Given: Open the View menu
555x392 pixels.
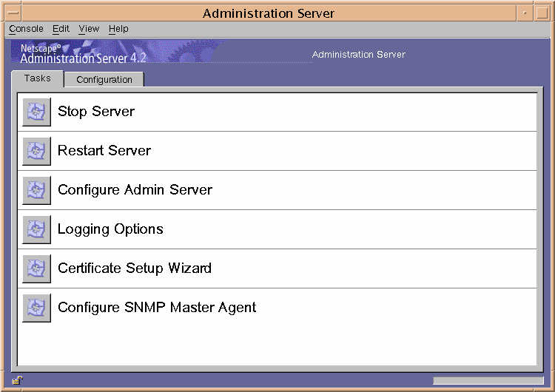Looking at the screenshot, I should [x=89, y=29].
